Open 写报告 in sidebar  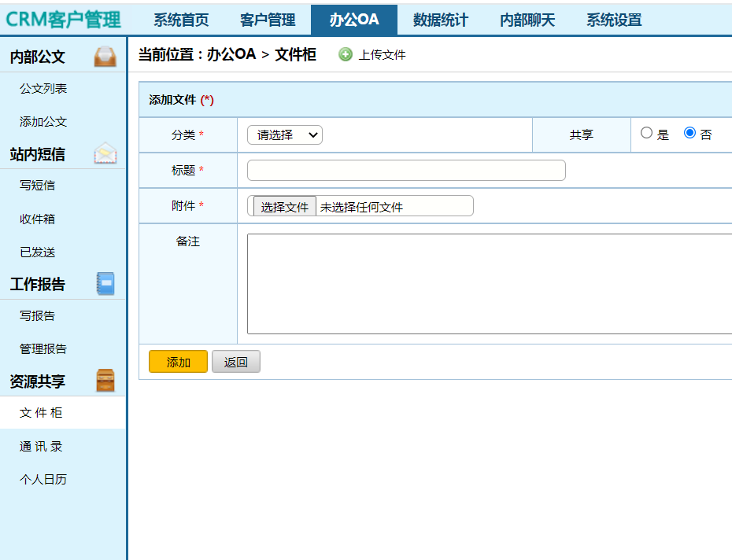pos(37,316)
